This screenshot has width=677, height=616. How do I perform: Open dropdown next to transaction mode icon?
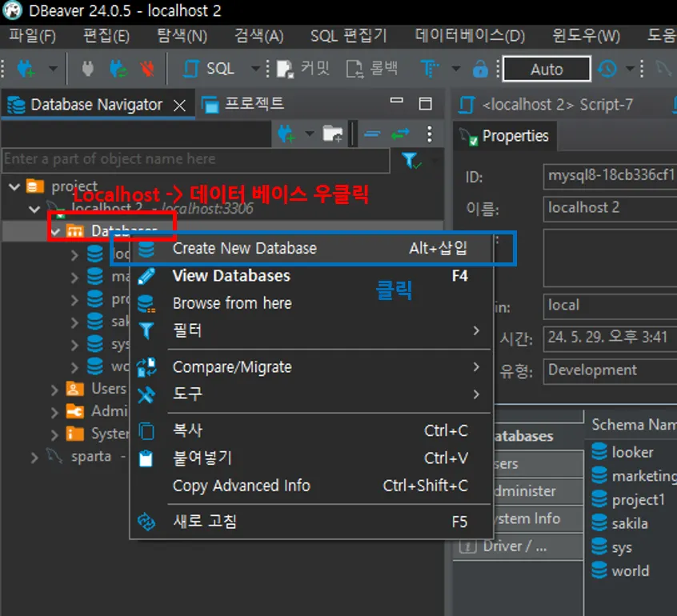click(456, 68)
